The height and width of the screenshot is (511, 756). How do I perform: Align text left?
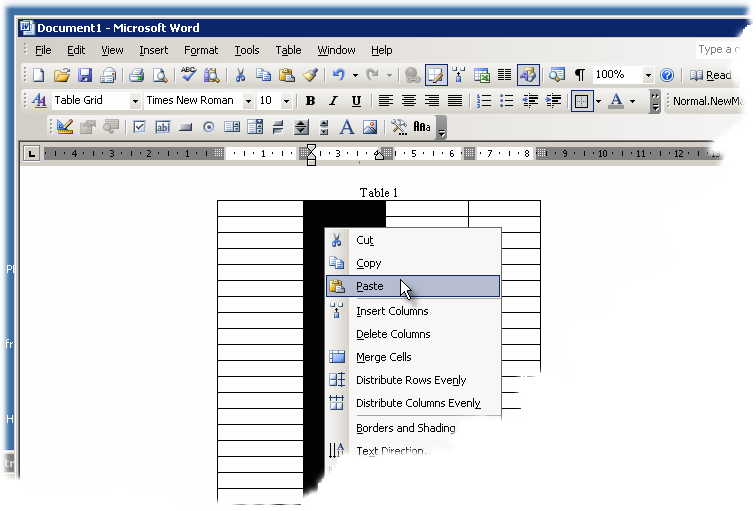pyautogui.click(x=385, y=101)
